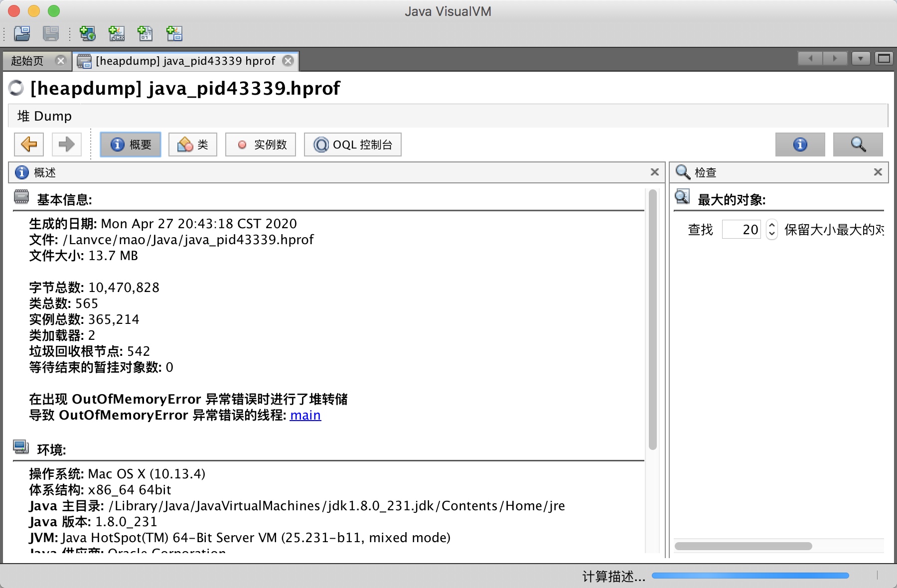Toggle the magnifier inspect panel button
The height and width of the screenshot is (588, 897).
[858, 145]
